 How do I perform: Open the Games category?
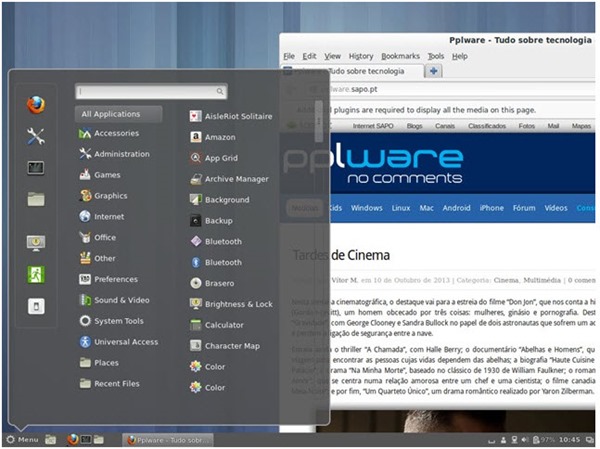click(100, 175)
